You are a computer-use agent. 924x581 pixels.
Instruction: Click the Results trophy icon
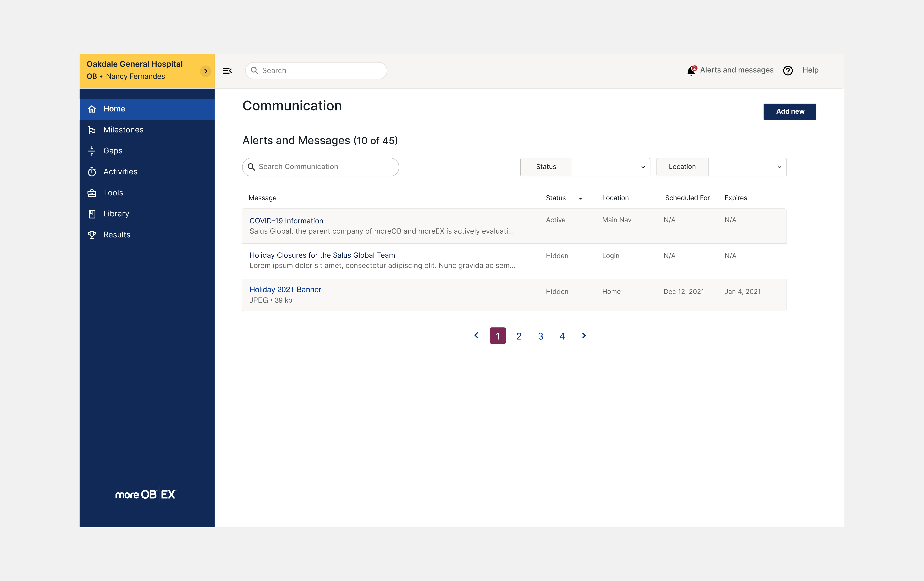pos(92,235)
